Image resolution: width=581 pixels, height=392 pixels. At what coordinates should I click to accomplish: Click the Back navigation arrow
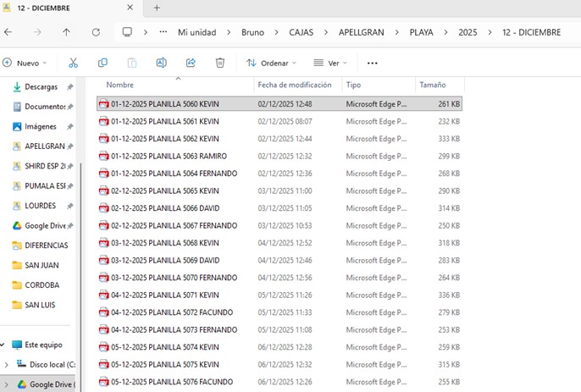tap(8, 32)
